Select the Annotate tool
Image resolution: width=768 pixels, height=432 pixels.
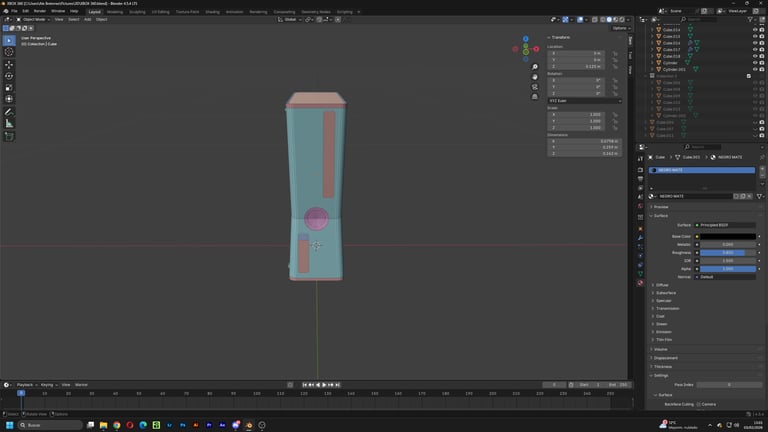9,112
